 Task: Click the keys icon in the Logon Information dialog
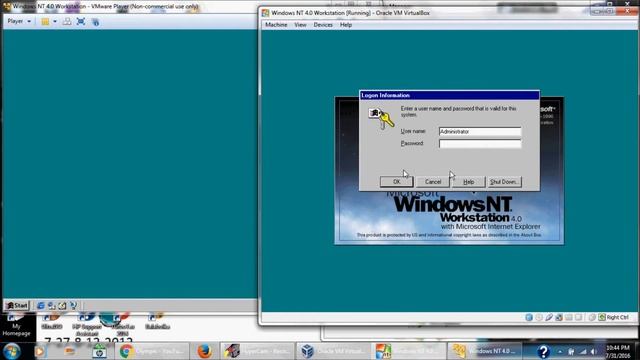(381, 118)
